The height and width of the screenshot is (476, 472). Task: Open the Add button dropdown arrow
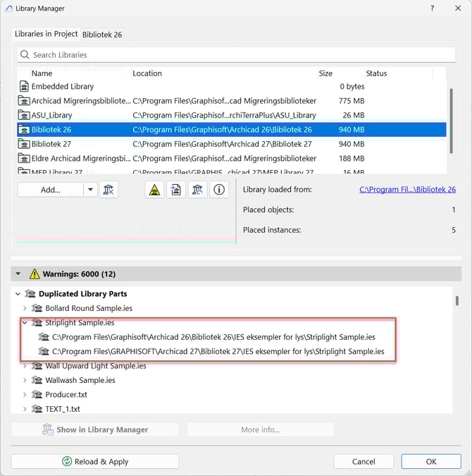[89, 189]
